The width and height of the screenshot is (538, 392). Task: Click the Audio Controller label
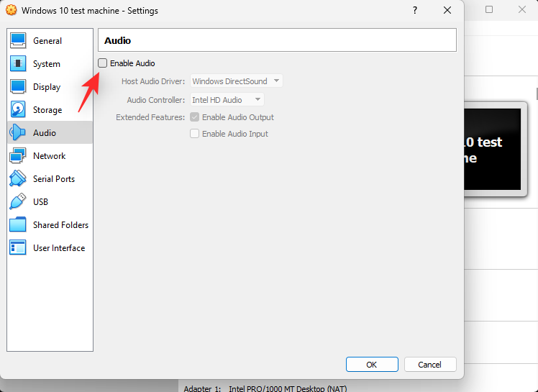pyautogui.click(x=156, y=100)
